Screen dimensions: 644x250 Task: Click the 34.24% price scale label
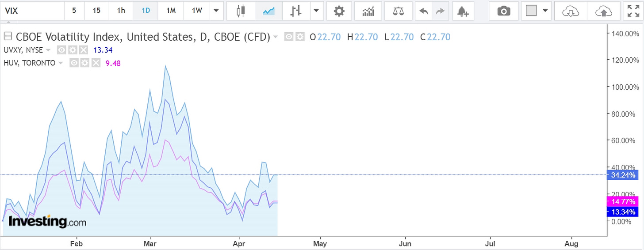pos(623,175)
